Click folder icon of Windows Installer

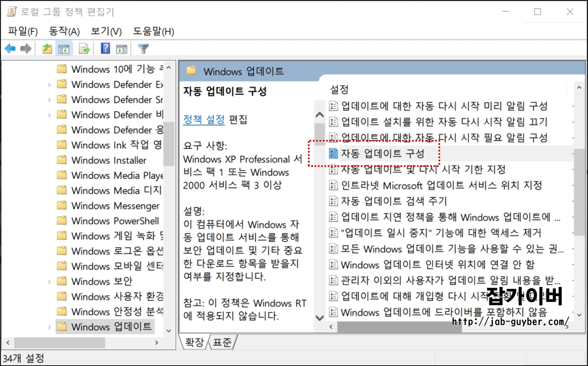pyautogui.click(x=62, y=160)
